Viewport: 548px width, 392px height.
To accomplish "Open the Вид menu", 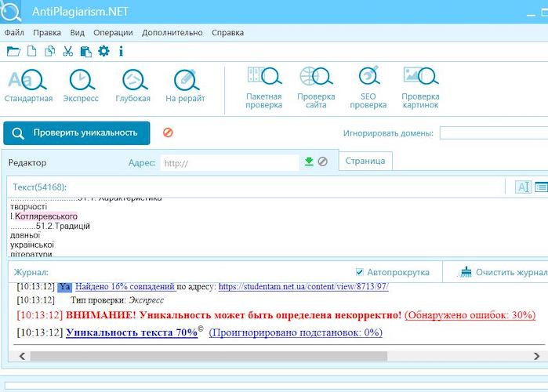I will (x=78, y=33).
